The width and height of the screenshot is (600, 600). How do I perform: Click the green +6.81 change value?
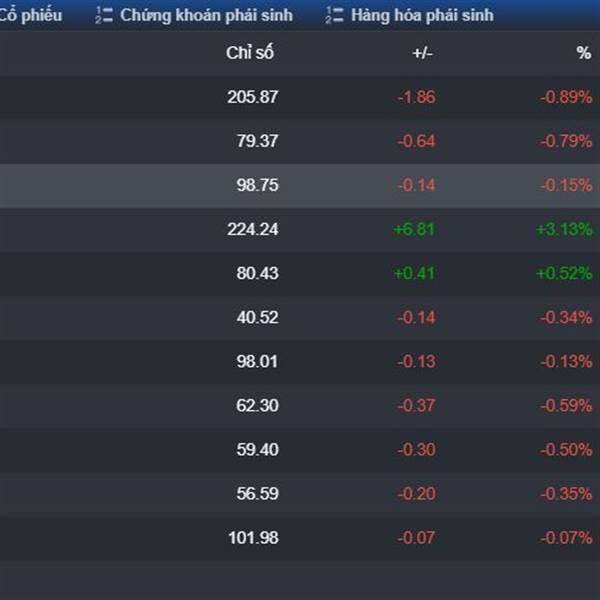pos(414,230)
